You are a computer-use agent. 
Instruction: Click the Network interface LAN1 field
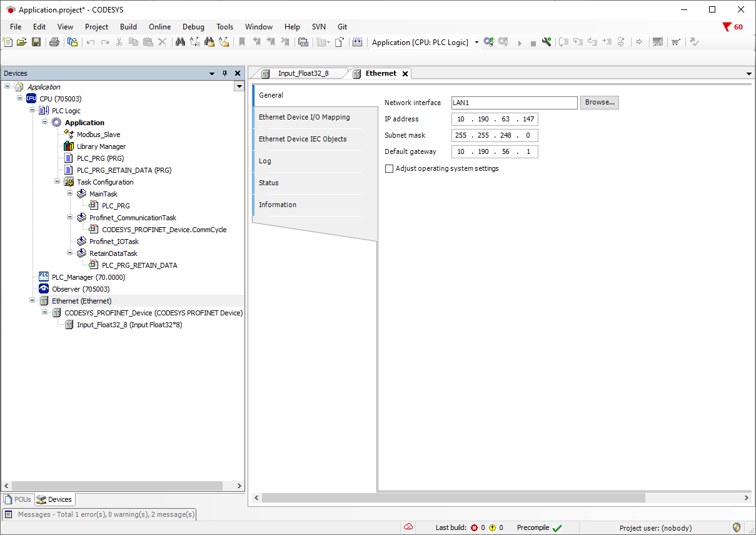[513, 103]
